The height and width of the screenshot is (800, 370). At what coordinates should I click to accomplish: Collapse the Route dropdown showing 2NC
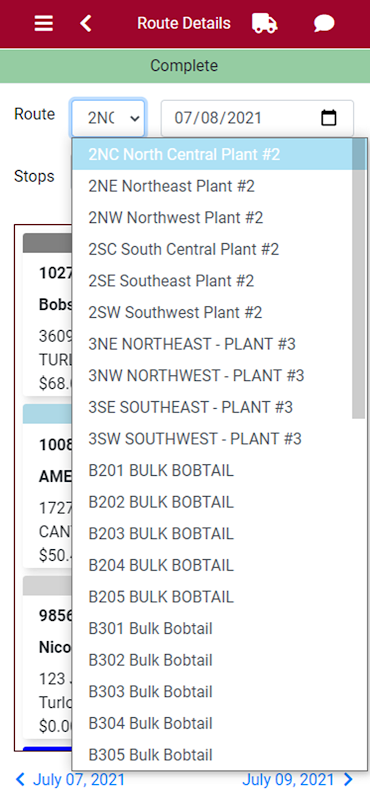click(108, 118)
